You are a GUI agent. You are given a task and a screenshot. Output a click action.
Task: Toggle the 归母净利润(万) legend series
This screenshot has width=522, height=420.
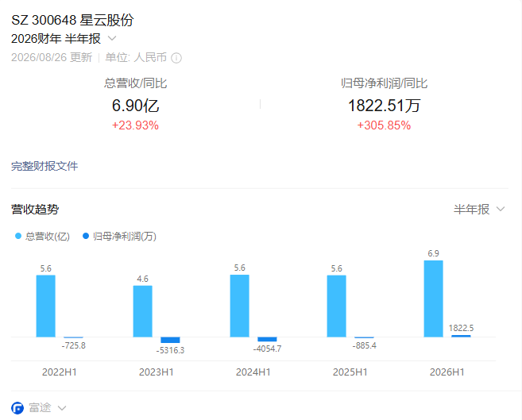119,236
